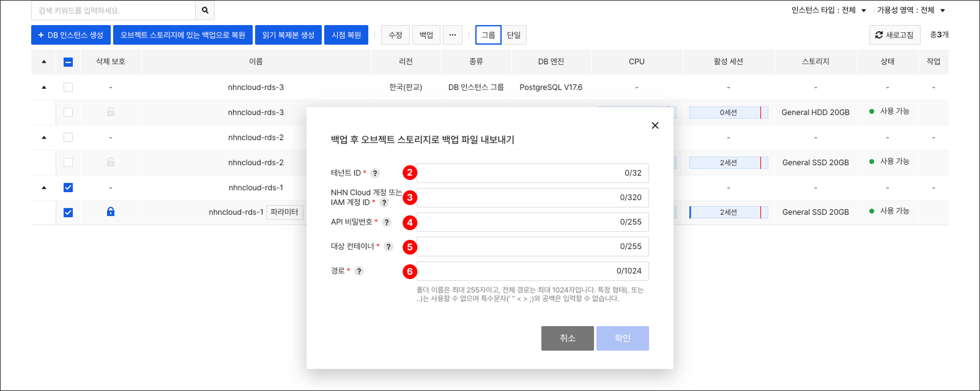Open help tooltip for 경로

pos(359,271)
